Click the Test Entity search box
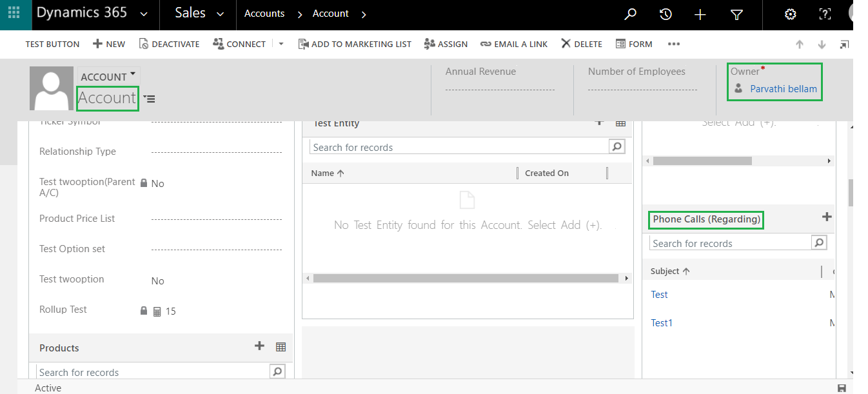 [x=459, y=147]
